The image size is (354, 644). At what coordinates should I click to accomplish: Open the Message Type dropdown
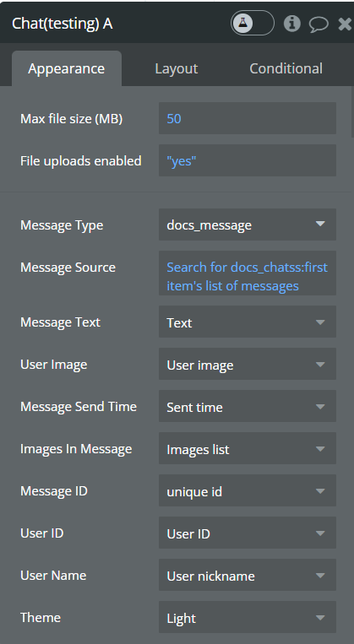[x=248, y=225]
